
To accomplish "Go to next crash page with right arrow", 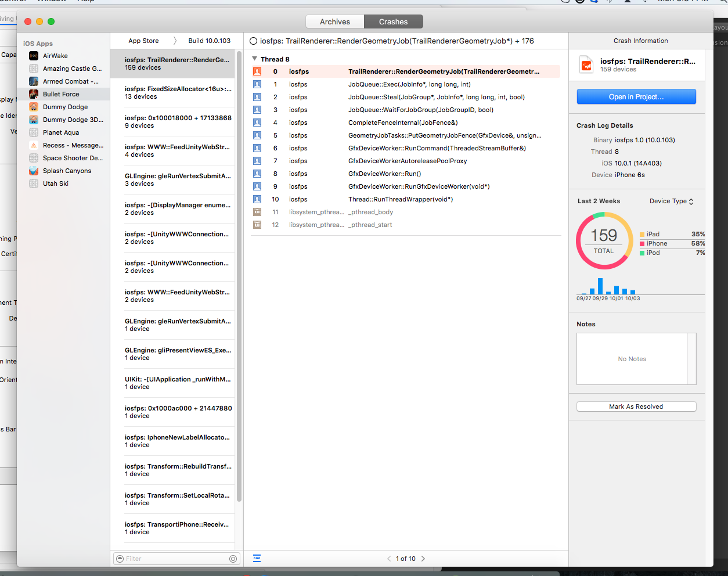I will point(423,558).
